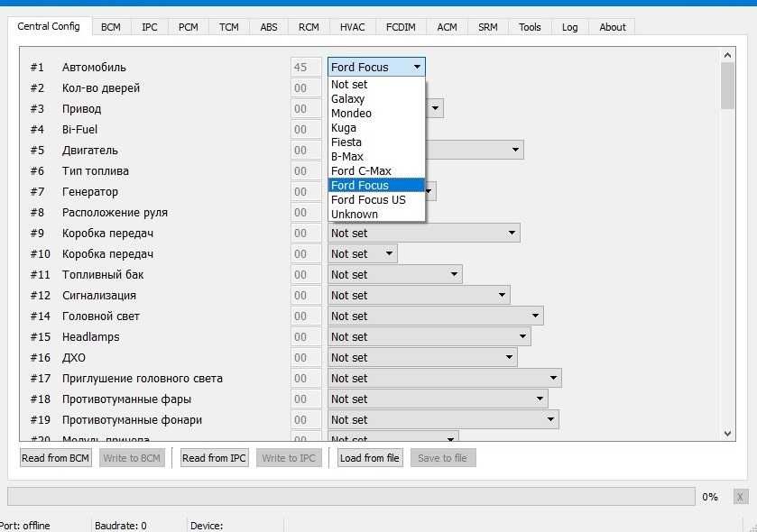The width and height of the screenshot is (757, 532).
Task: Switch to the SRM tab
Action: click(x=487, y=27)
